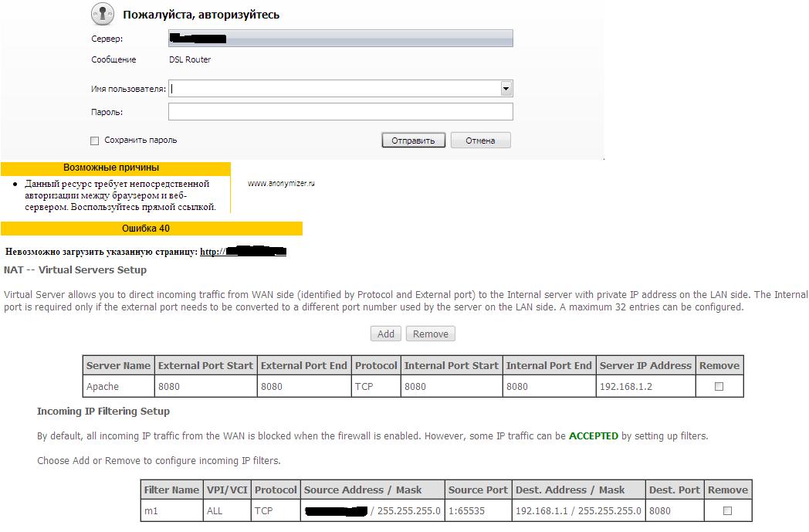Image resolution: width=809 pixels, height=532 pixels.
Task: Click the Server Name column header
Action: coord(118,365)
